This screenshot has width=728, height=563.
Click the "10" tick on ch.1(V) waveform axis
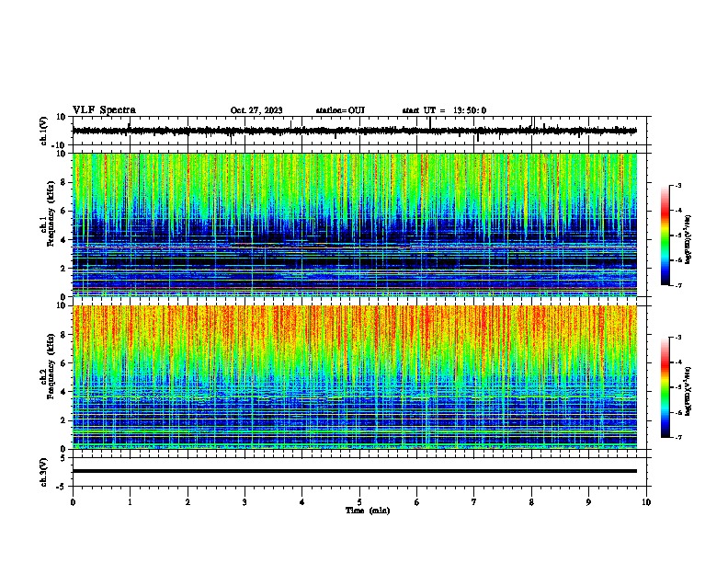[x=62, y=117]
